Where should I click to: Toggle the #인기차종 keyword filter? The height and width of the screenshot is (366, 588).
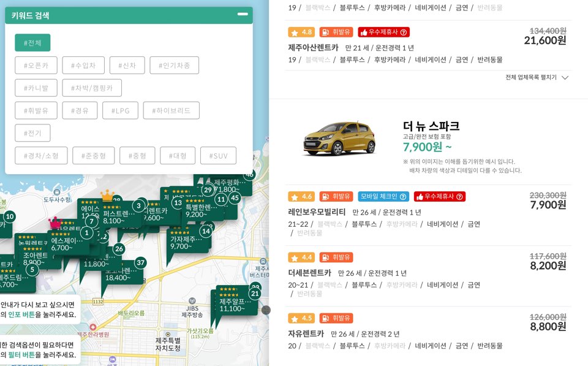point(175,66)
